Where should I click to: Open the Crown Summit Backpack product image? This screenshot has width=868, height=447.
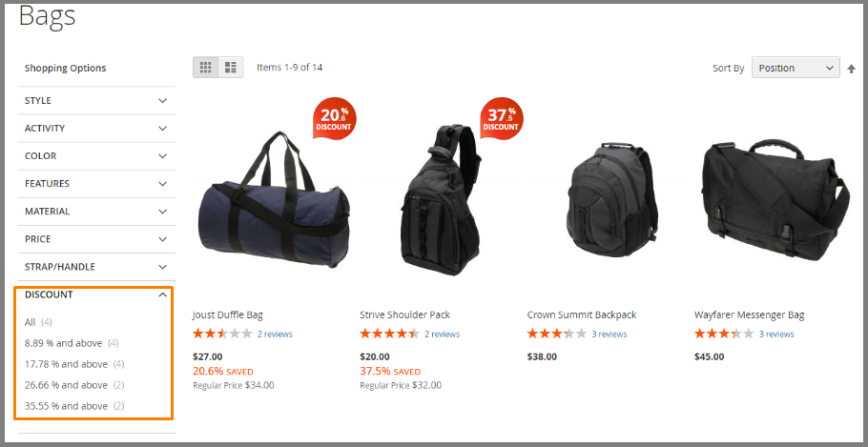point(606,199)
